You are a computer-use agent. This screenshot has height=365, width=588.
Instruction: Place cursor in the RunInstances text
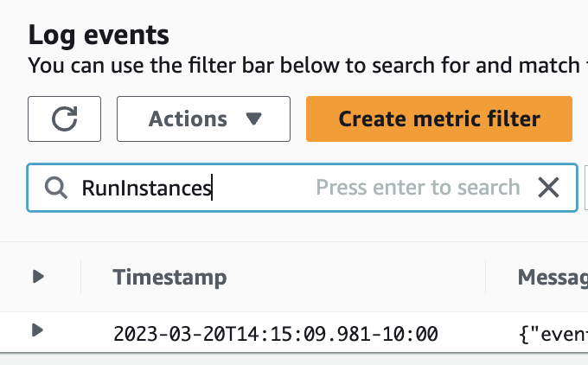tap(147, 188)
